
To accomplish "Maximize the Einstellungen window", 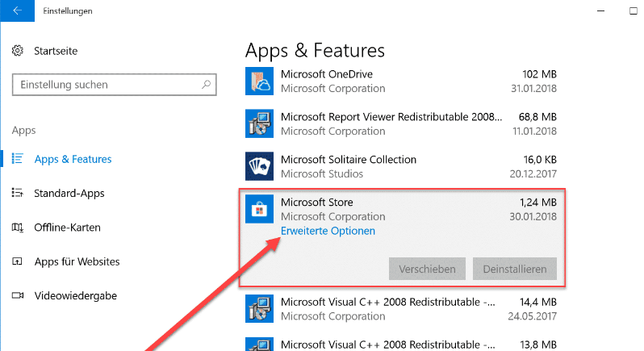I will [x=634, y=10].
